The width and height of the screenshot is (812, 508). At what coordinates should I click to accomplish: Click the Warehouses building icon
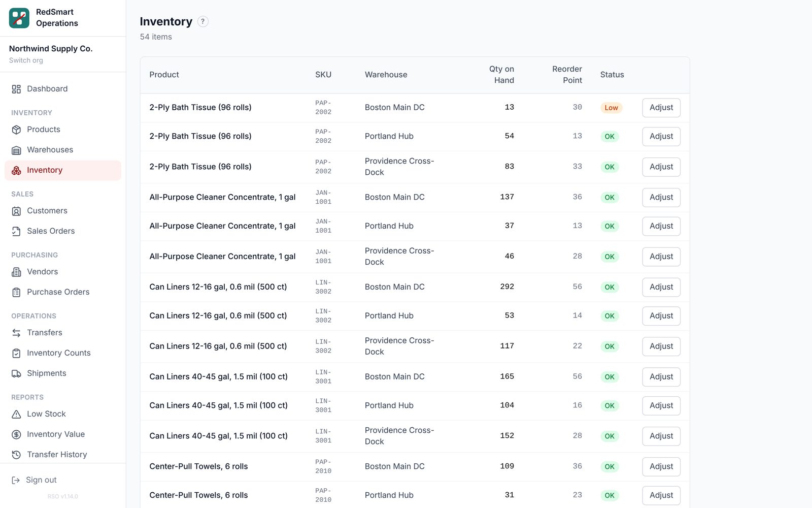[x=16, y=150]
